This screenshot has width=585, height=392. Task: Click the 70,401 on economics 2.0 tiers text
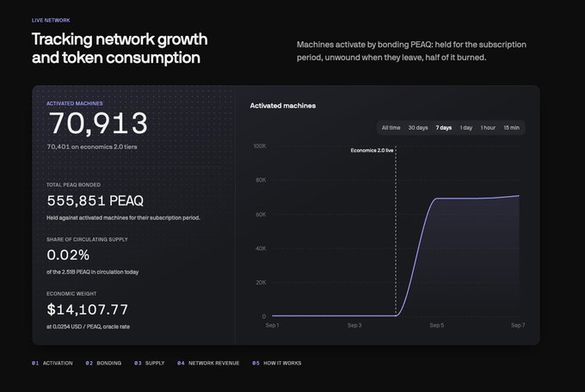coord(92,147)
